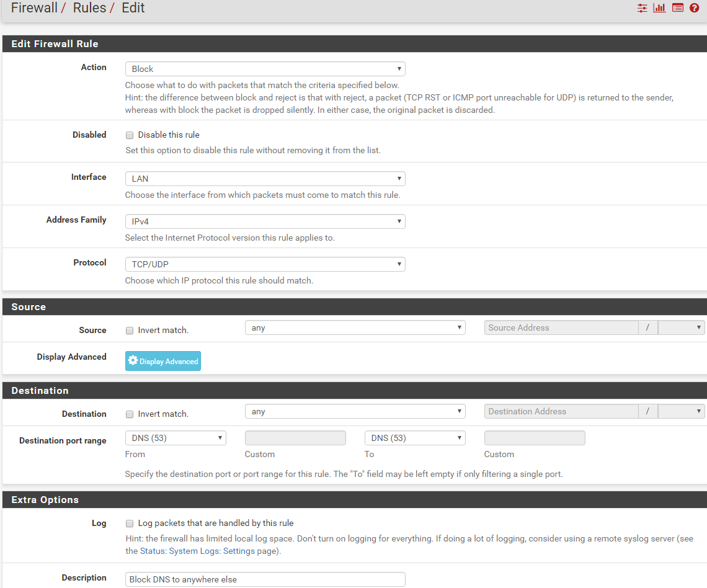Click the Source Address input field
707x588 pixels.
561,328
